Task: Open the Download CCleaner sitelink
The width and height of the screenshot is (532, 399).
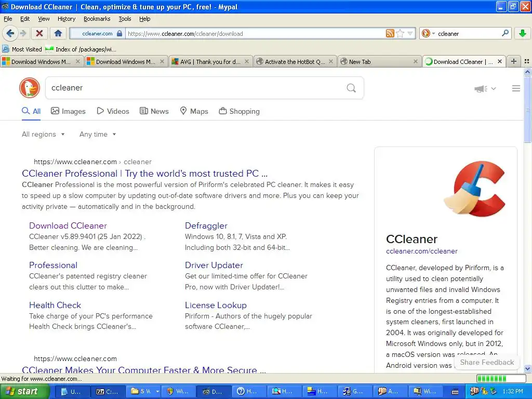Action: (68, 225)
